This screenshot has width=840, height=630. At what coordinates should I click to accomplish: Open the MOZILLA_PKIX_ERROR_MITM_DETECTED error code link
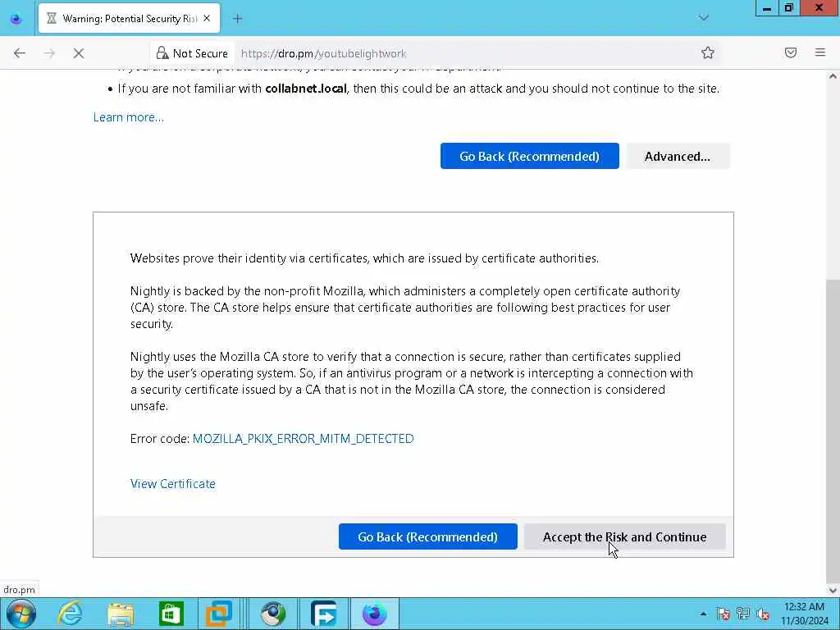304,439
